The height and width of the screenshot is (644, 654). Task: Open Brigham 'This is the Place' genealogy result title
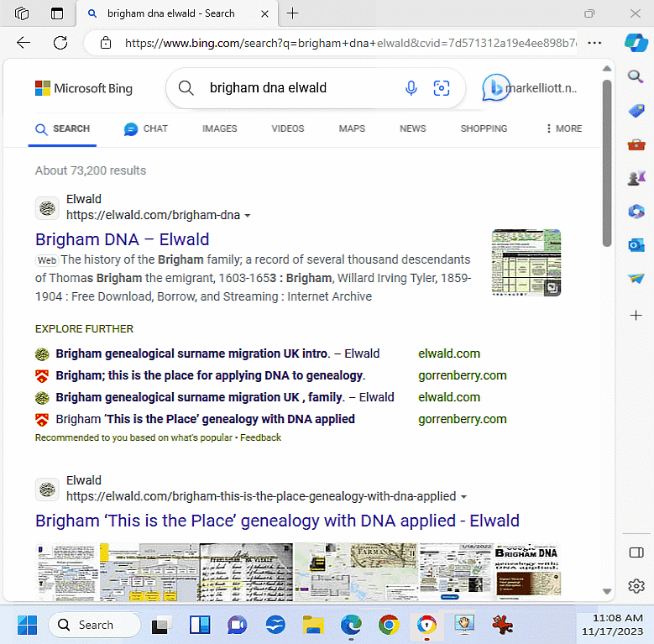pos(277,521)
